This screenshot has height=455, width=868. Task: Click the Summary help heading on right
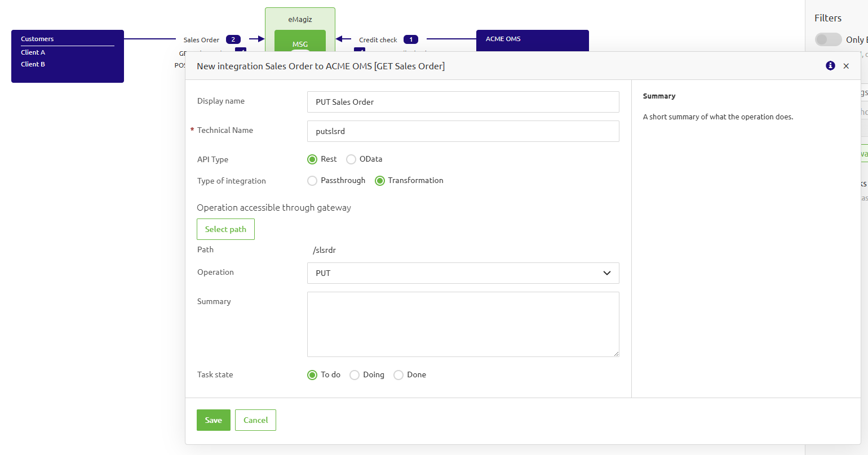coord(659,96)
